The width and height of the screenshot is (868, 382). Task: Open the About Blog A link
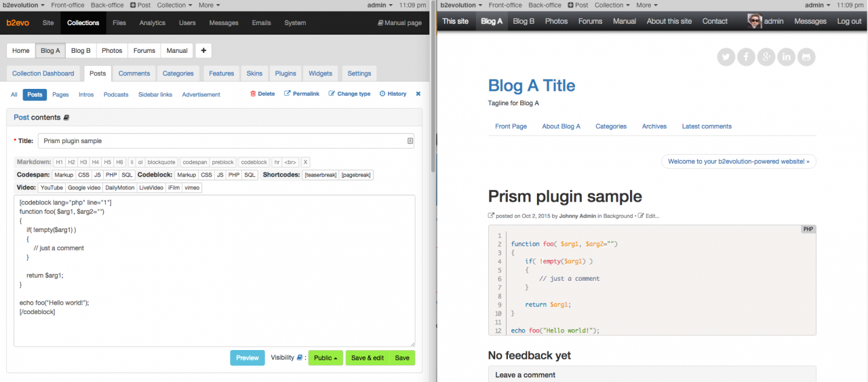click(x=561, y=126)
